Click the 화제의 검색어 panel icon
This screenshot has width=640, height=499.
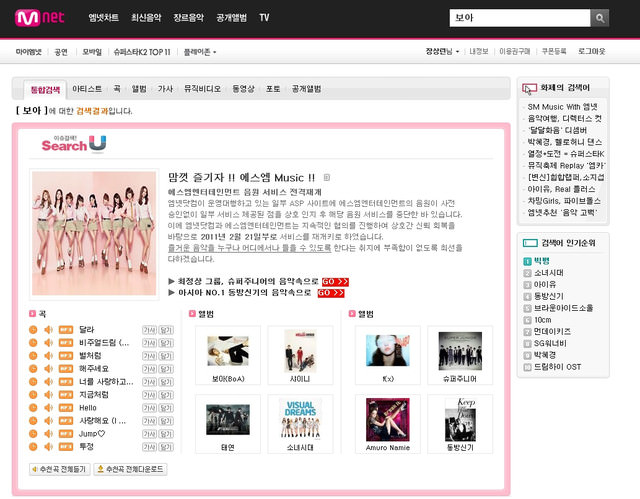click(x=529, y=88)
